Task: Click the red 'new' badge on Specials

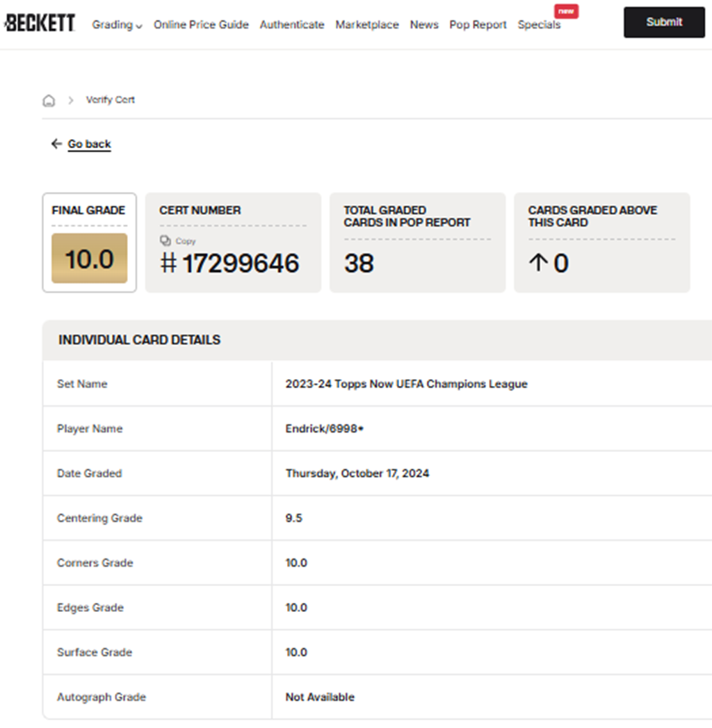Action: pyautogui.click(x=566, y=11)
